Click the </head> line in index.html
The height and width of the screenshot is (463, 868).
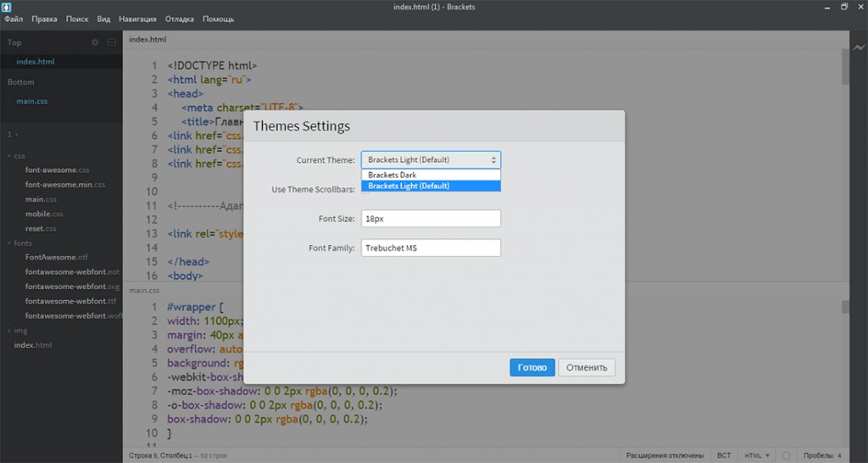pos(189,261)
